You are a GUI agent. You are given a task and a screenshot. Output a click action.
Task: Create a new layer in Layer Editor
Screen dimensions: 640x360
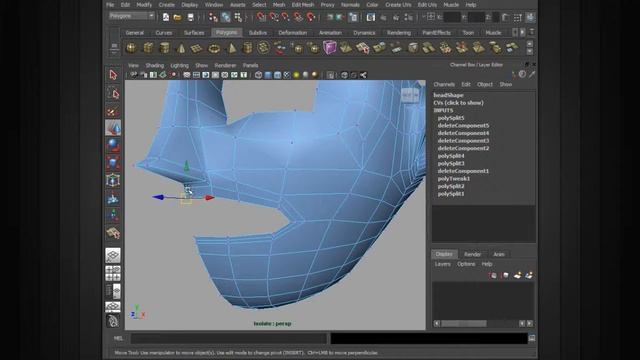point(517,276)
